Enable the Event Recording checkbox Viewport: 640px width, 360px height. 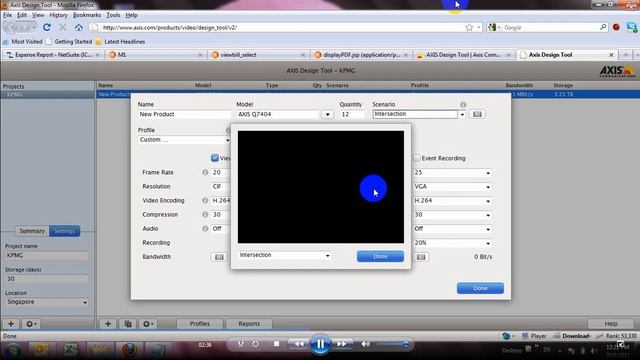tap(416, 158)
